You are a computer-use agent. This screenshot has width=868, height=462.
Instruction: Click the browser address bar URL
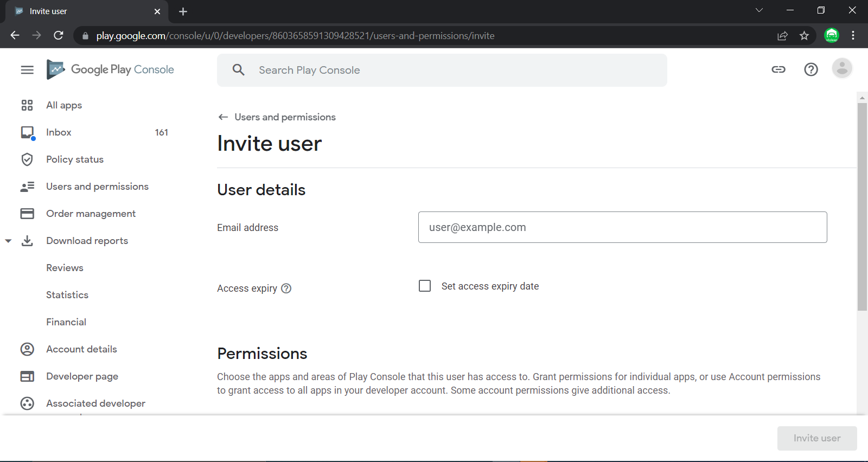click(x=295, y=36)
